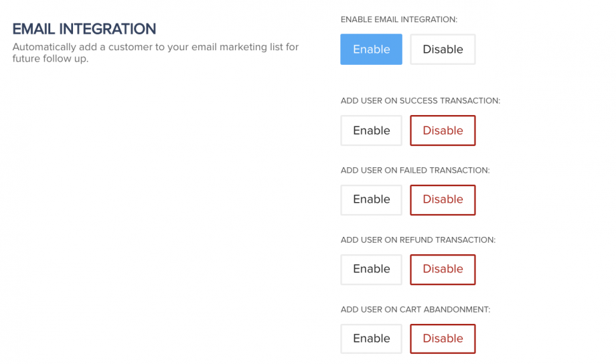The image size is (616, 364).
Task: Click the Add User on Cart Abandonment label
Action: pyautogui.click(x=416, y=310)
